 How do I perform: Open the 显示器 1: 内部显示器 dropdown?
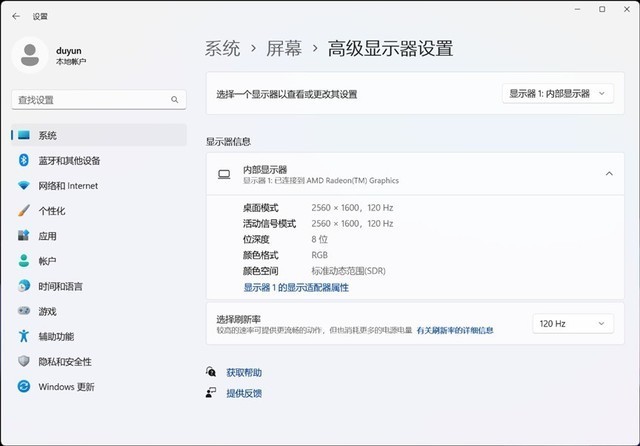click(558, 93)
